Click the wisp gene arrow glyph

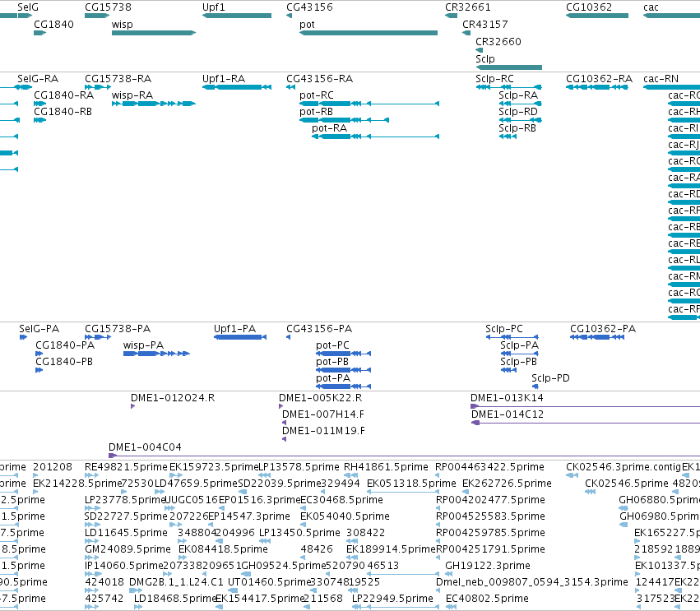pos(154,33)
